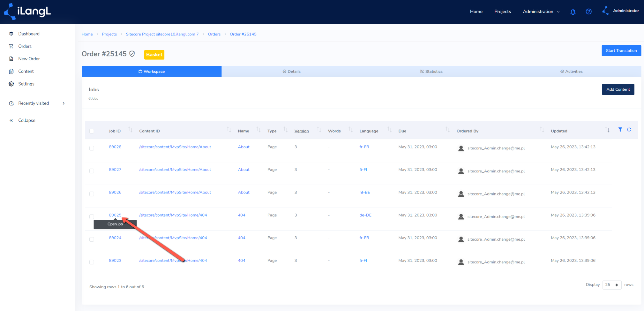Click the Dashboard layers icon
Viewport: 644px width, 311px height.
11,34
